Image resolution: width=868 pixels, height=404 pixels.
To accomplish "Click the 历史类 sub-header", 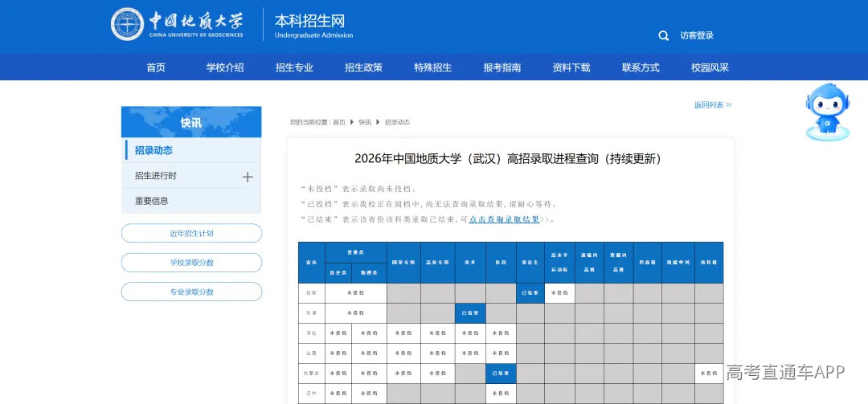I will 338,272.
